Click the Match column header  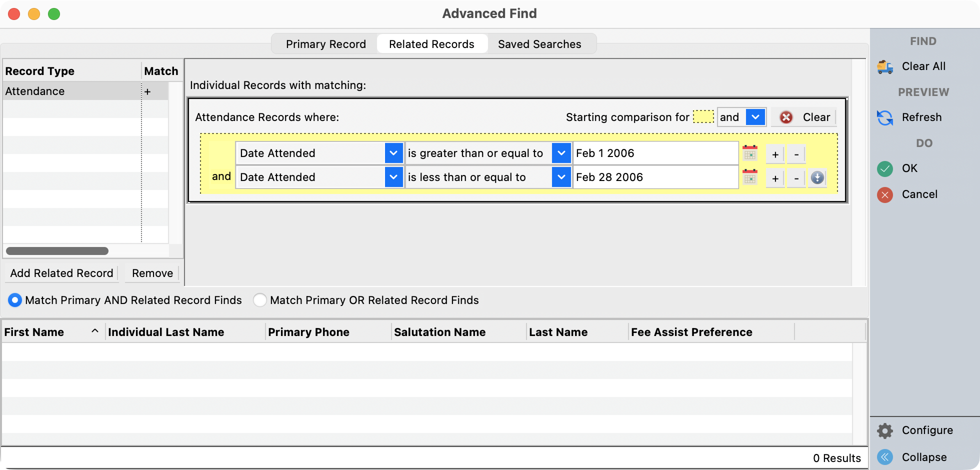click(161, 71)
